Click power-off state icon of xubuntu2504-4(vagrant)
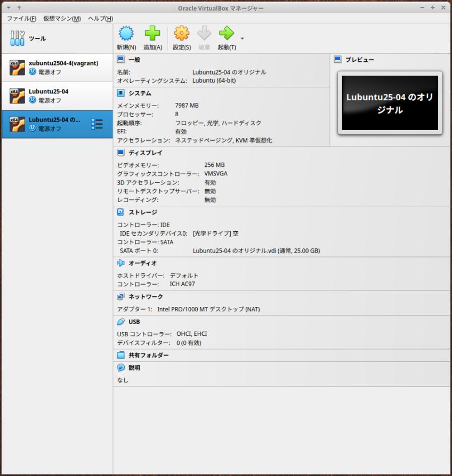Screen dimensions: 452x476 (x=33, y=71)
